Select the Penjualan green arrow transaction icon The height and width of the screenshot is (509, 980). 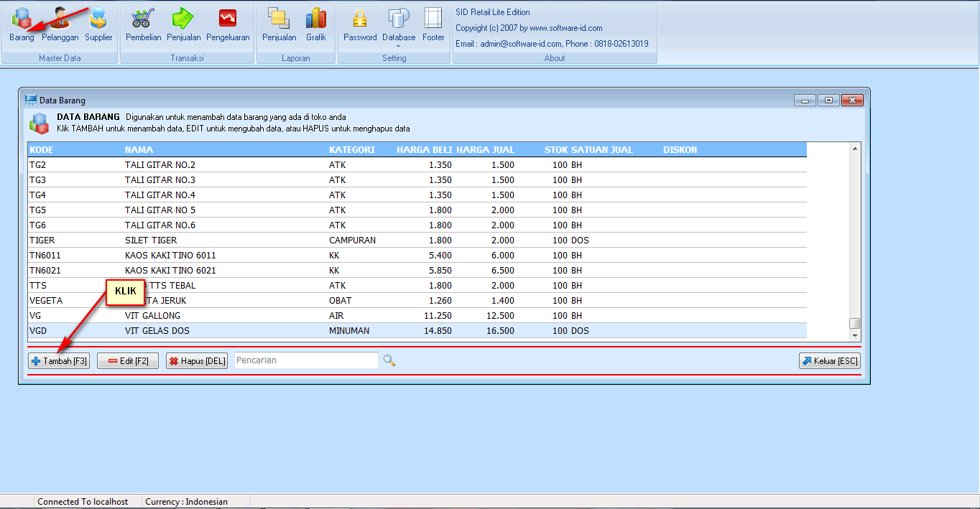(x=183, y=24)
